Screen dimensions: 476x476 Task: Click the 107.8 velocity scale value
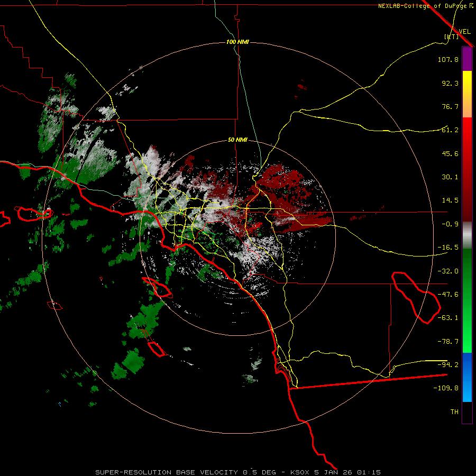click(448, 59)
